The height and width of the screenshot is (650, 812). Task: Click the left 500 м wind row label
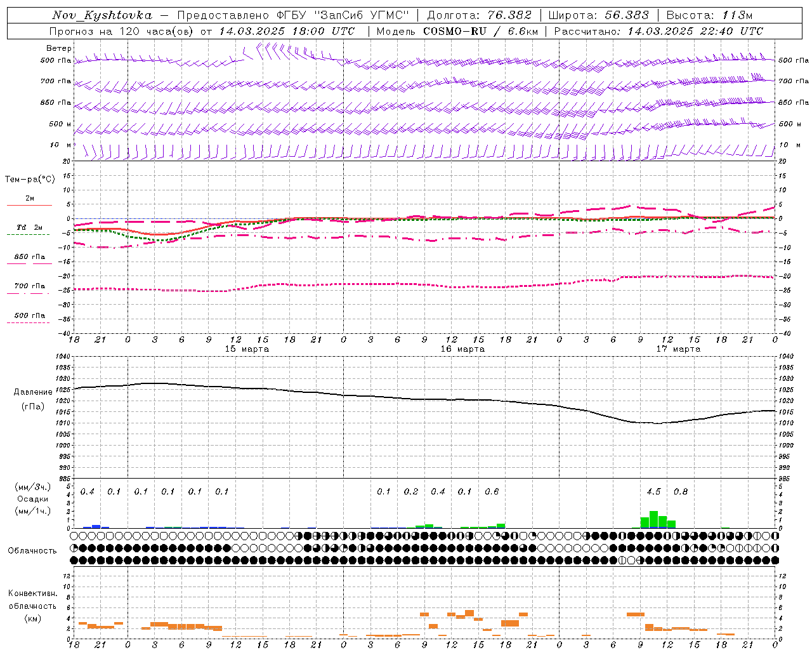60,124
